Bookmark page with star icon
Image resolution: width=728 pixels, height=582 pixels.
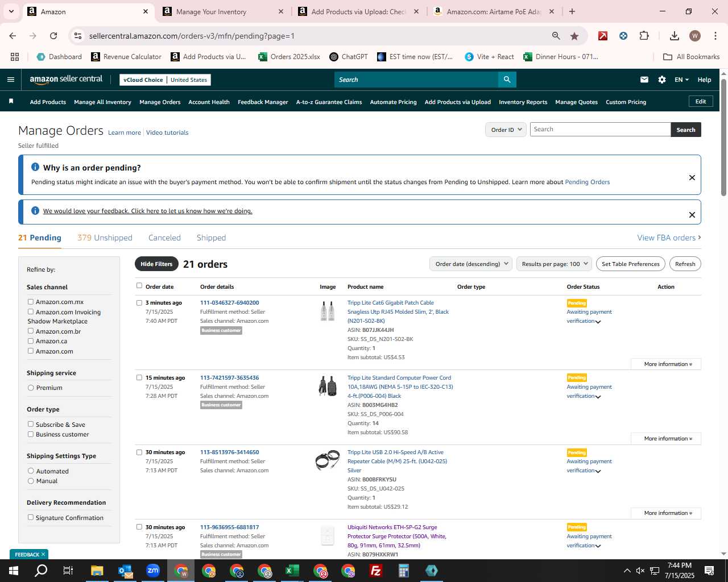(x=574, y=36)
